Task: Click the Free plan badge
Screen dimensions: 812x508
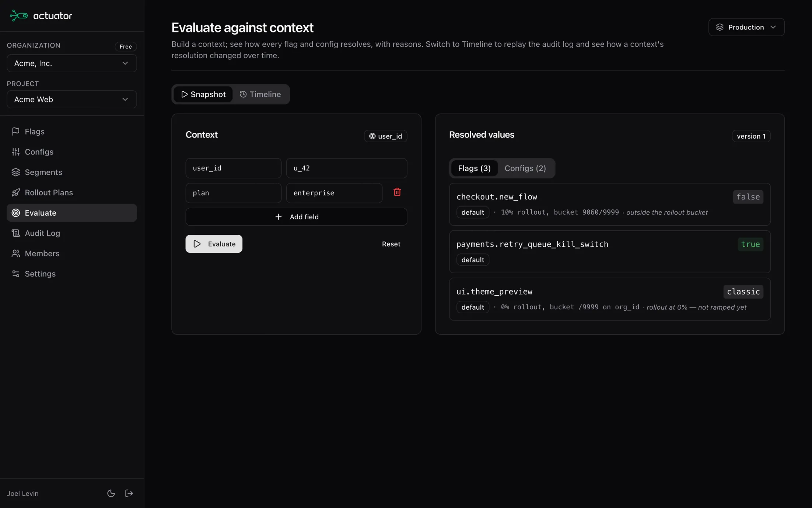Action: [126, 46]
